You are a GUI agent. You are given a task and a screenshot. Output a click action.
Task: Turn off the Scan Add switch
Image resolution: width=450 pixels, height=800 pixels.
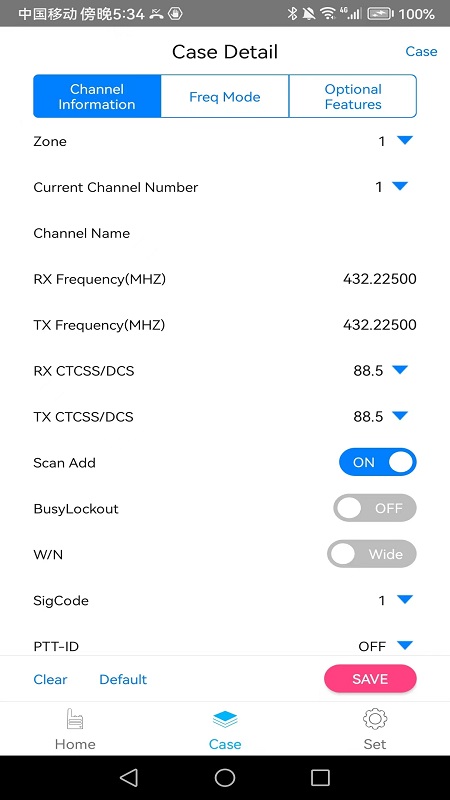click(x=378, y=462)
